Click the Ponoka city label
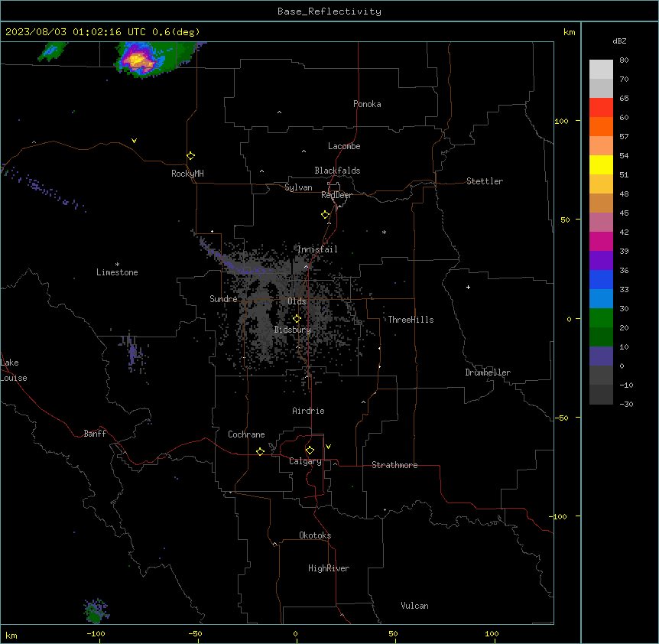 pos(367,104)
